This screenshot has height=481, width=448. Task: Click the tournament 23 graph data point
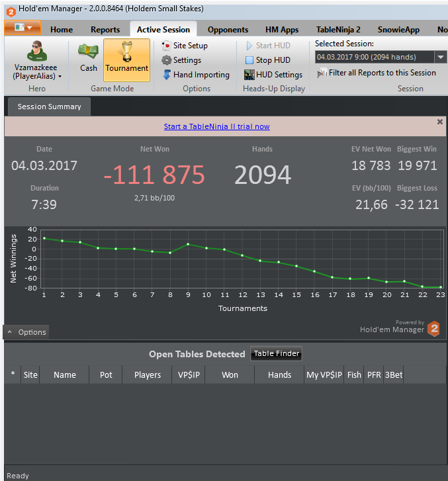pyautogui.click(x=441, y=287)
